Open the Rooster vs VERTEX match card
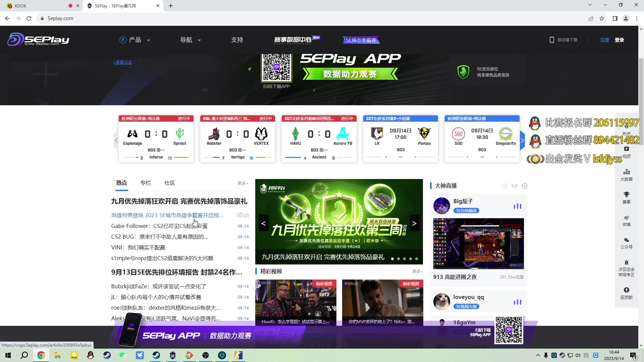This screenshot has width=644, height=362. click(x=237, y=139)
